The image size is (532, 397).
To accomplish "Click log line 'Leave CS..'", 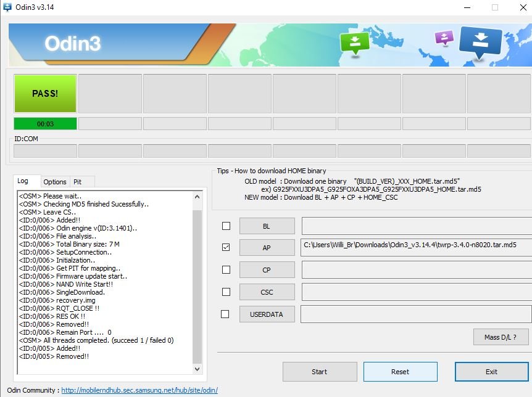I will pos(48,212).
